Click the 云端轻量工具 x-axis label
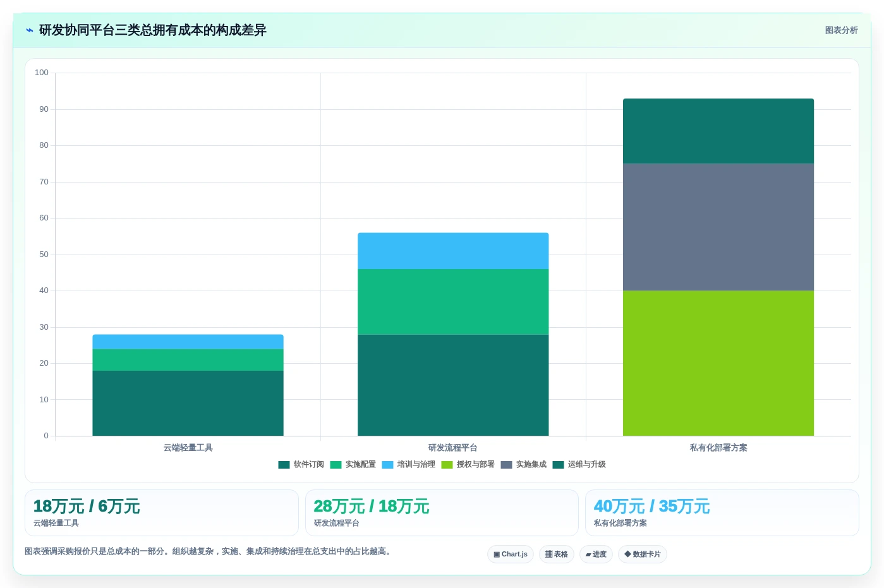 pos(188,448)
